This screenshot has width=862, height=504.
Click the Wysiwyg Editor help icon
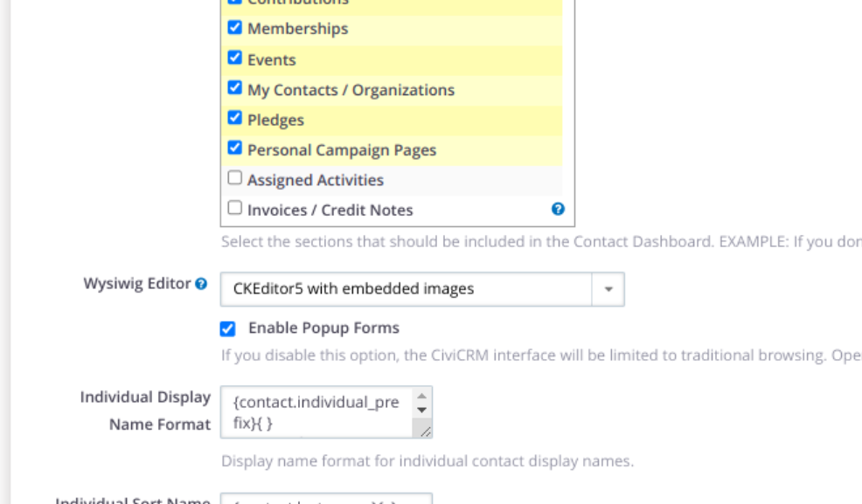point(201,284)
